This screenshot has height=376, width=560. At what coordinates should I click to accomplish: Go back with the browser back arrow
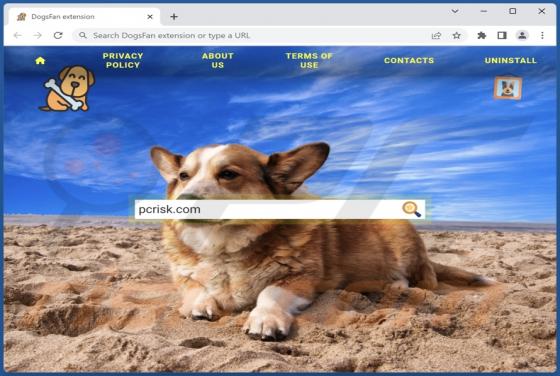[18, 35]
